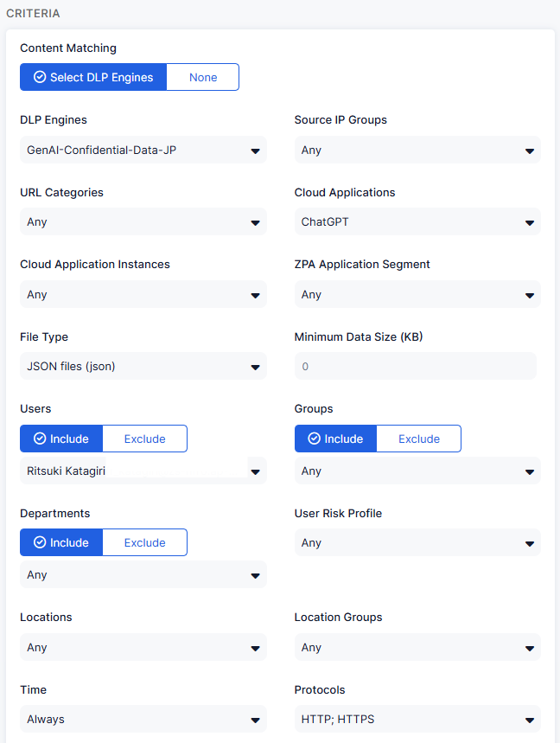
Task: Click the 'Minimum Data Size (KB)' label
Action: (359, 337)
